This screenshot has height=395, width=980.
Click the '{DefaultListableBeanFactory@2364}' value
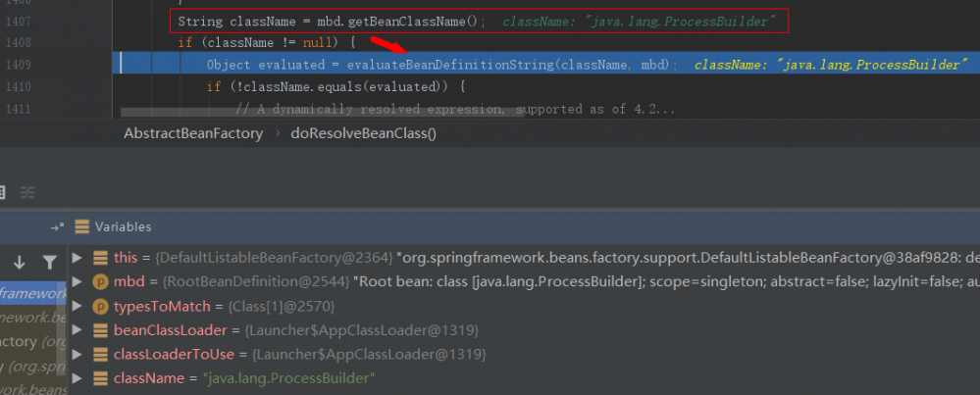[275, 258]
